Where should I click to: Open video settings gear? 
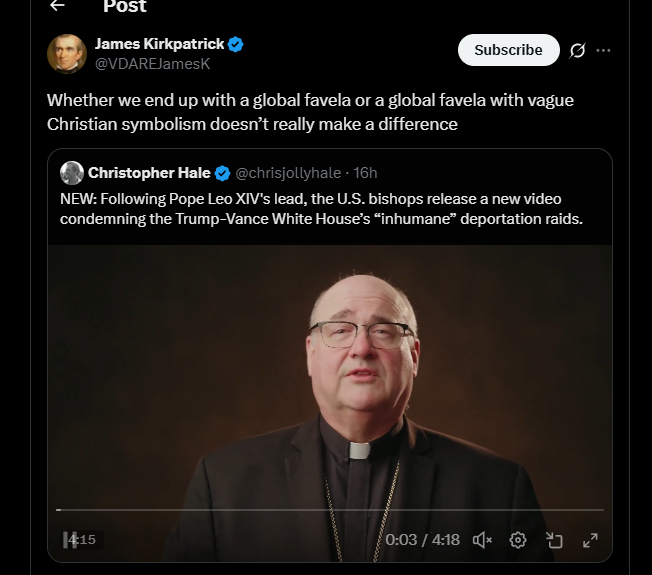pyautogui.click(x=518, y=540)
